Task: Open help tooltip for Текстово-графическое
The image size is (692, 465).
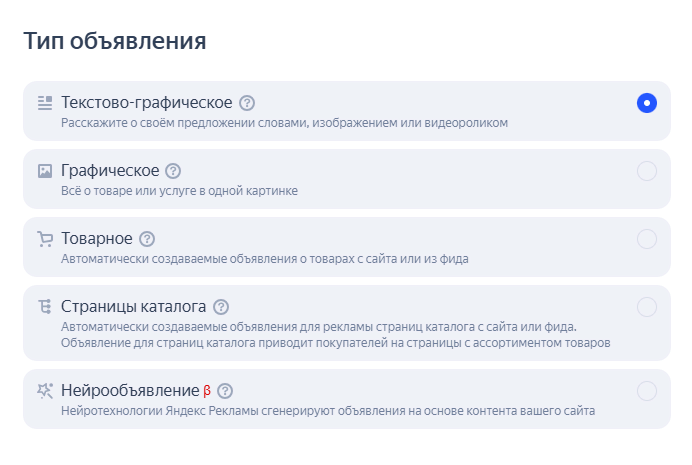Action: [x=247, y=103]
